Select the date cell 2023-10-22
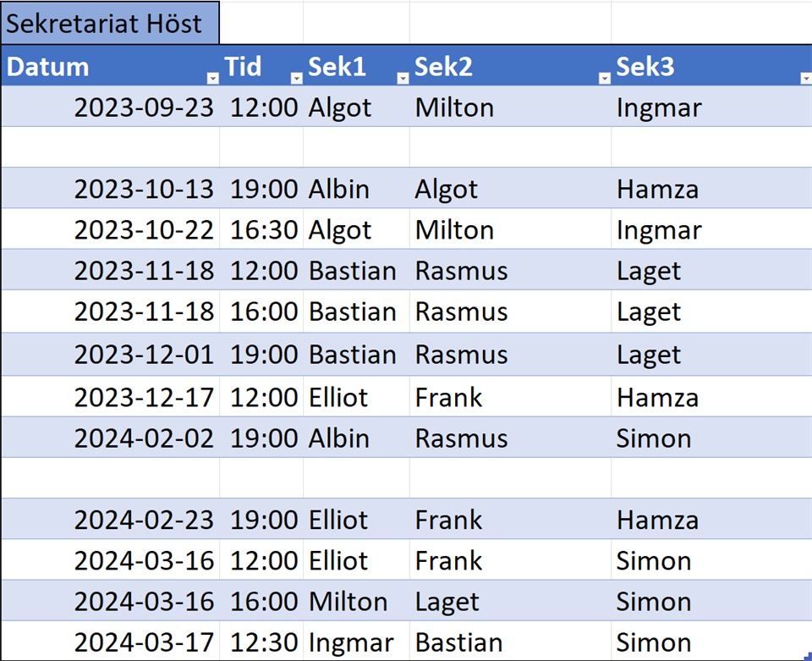This screenshot has width=812, height=661. 144,230
